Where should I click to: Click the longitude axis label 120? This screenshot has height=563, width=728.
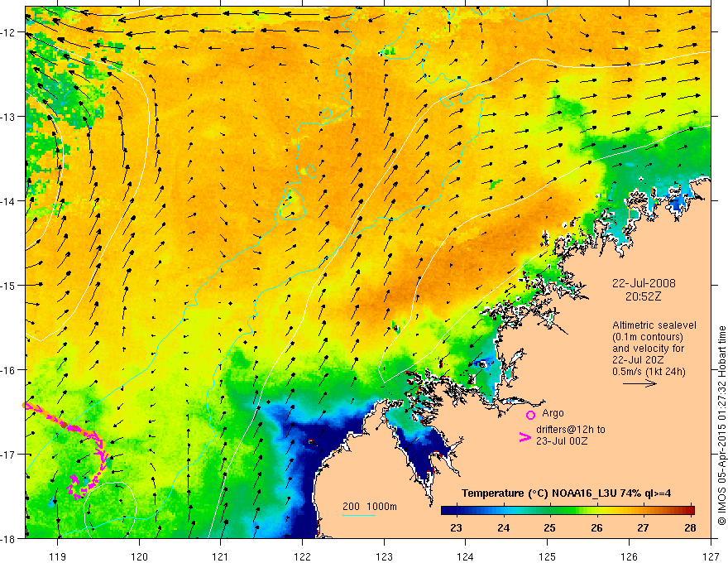[139, 556]
